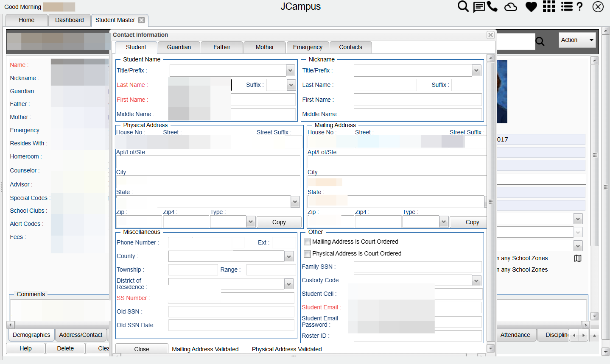Image resolution: width=610 pixels, height=364 pixels.
Task: Check Mailing Address is Court Ordered
Action: pos(308,242)
